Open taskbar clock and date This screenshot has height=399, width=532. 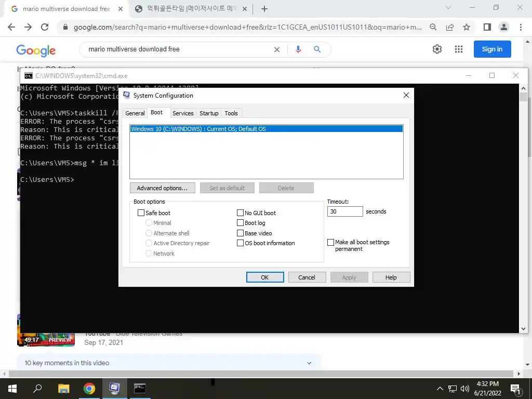pos(487,389)
